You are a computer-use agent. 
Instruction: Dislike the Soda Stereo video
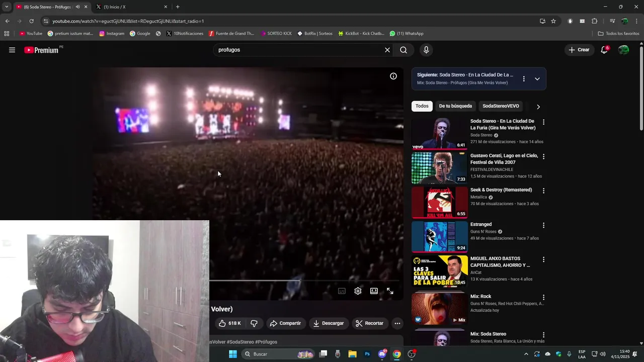(254, 323)
